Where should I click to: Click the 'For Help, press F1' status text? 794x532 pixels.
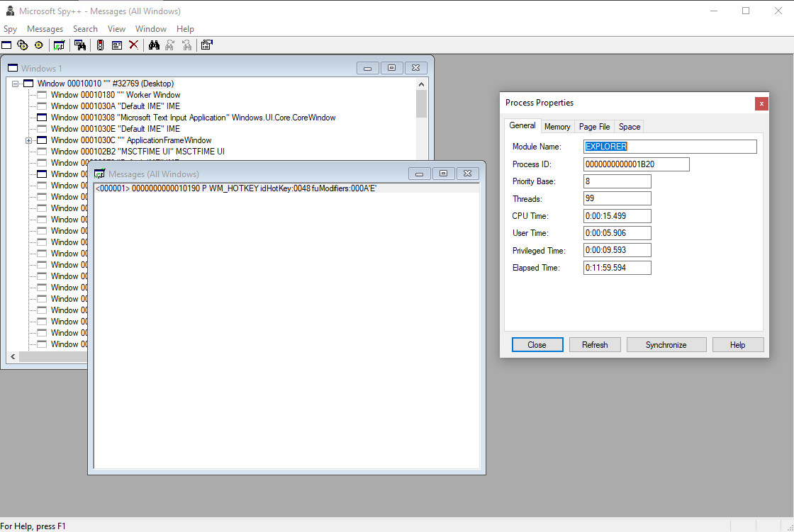tap(33, 526)
